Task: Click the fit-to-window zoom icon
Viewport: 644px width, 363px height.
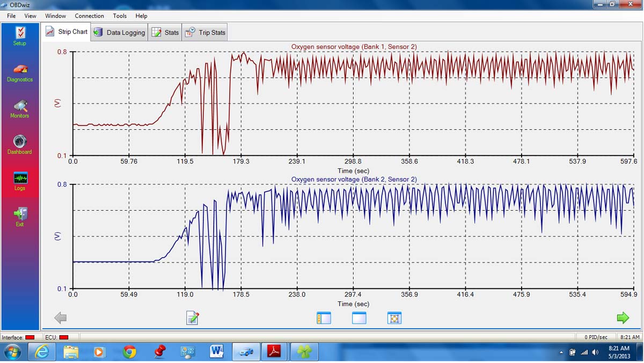Action: click(x=394, y=318)
